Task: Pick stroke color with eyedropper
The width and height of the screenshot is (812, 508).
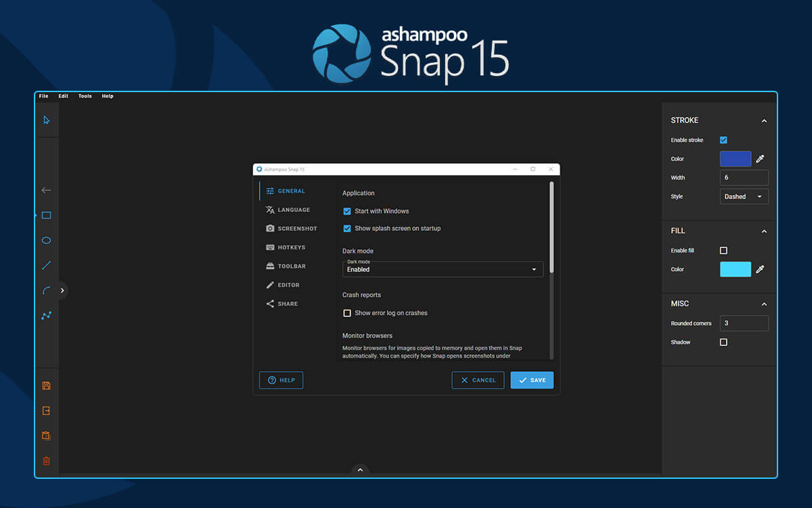Action: (x=760, y=159)
